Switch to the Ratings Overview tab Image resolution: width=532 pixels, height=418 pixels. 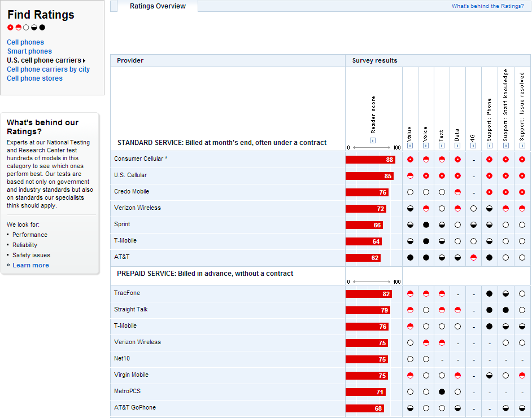coord(158,6)
